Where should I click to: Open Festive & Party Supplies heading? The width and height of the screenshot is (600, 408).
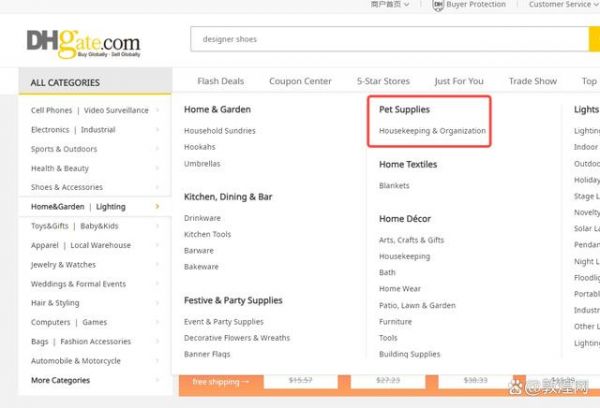coord(233,300)
